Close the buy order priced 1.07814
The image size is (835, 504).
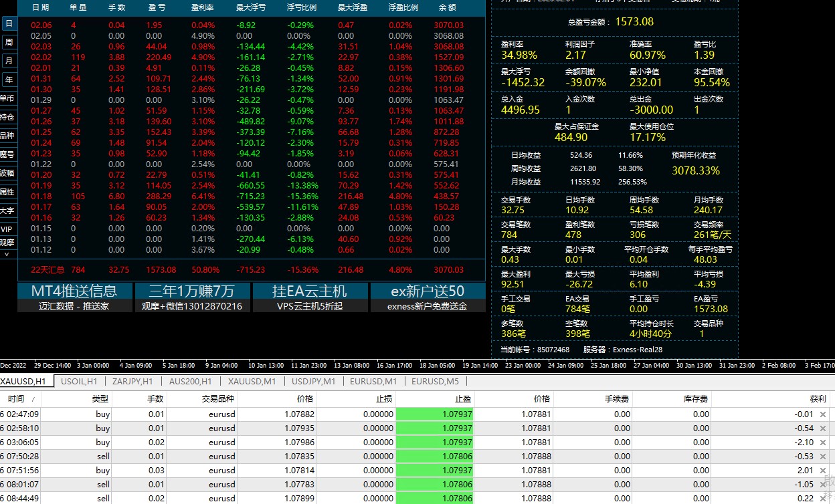(x=823, y=471)
